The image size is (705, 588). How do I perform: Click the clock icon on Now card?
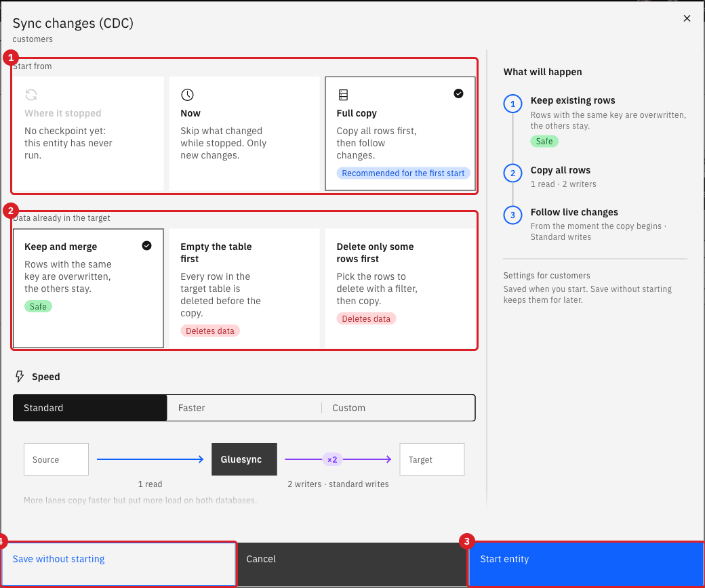coord(187,95)
